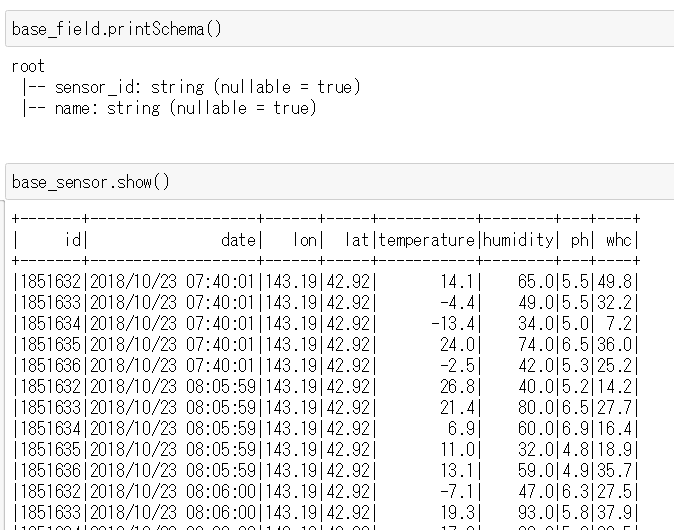The height and width of the screenshot is (530, 674).
Task: Select ph value 4.8
Action: tap(575, 450)
